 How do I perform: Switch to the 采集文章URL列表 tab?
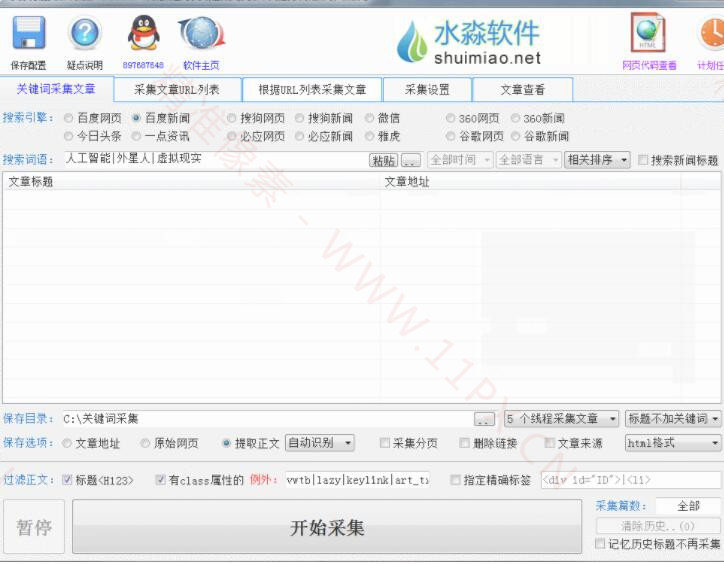pos(176,90)
